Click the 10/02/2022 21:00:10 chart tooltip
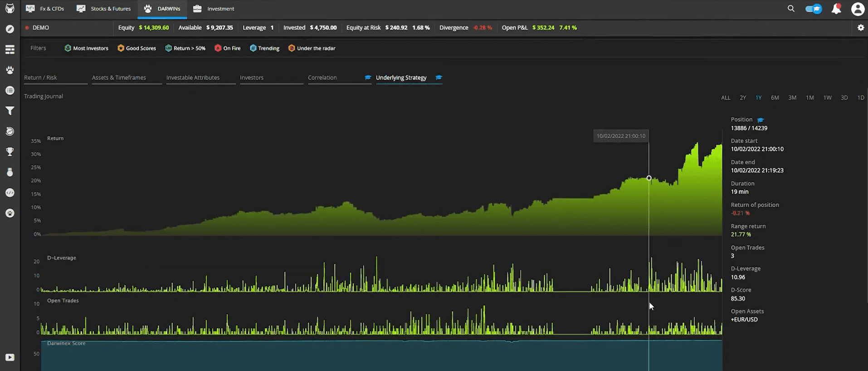The width and height of the screenshot is (868, 371). [x=621, y=136]
